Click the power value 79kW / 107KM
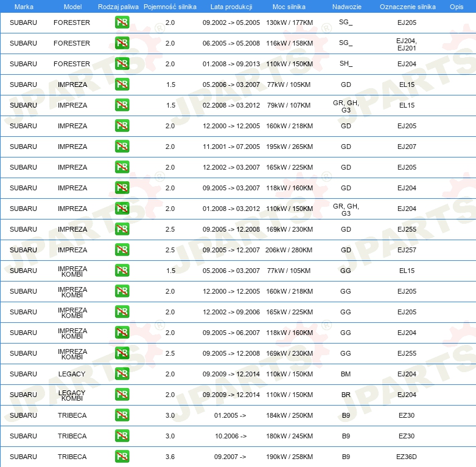The width and height of the screenshot is (476, 467). pos(289,105)
